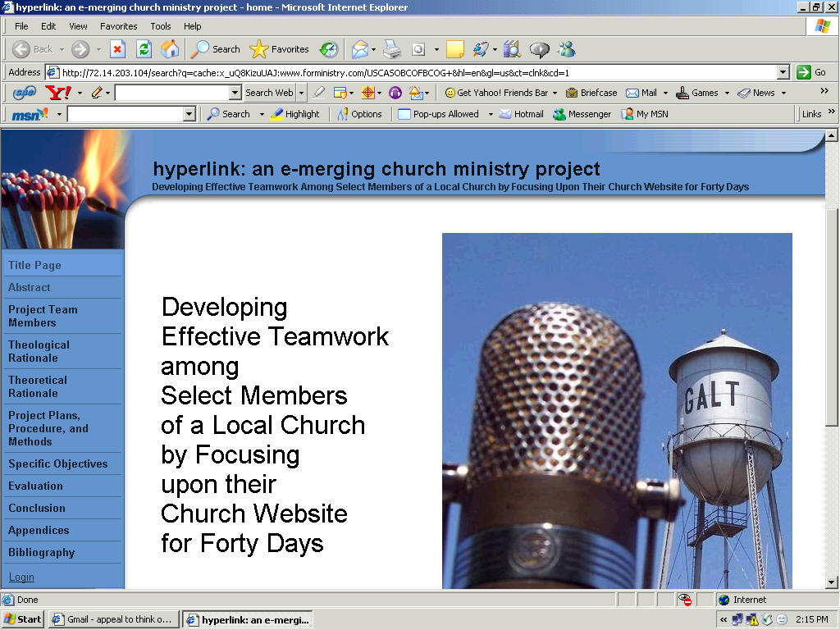Open the Evaluation page link
The image size is (840, 630).
click(35, 486)
